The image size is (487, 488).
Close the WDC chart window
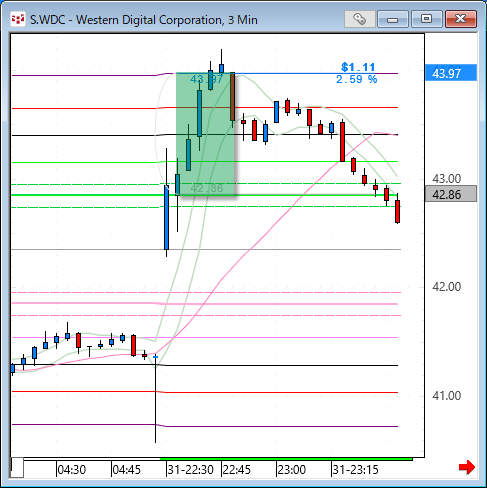(461, 19)
